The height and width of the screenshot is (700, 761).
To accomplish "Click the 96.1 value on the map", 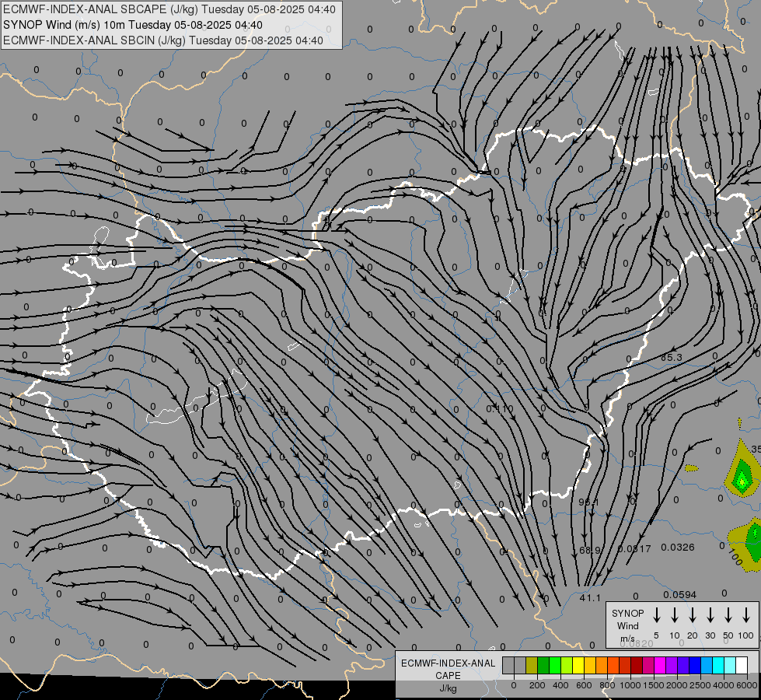I will [x=588, y=502].
